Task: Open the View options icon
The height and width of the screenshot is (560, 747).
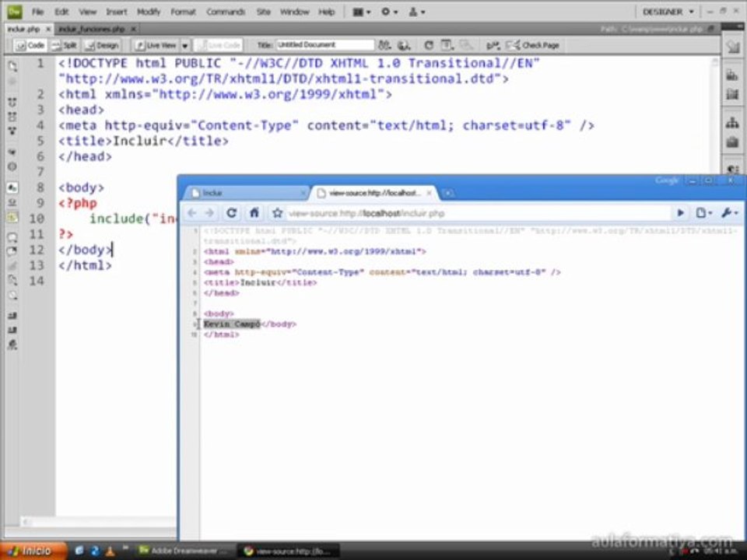Action: (447, 45)
